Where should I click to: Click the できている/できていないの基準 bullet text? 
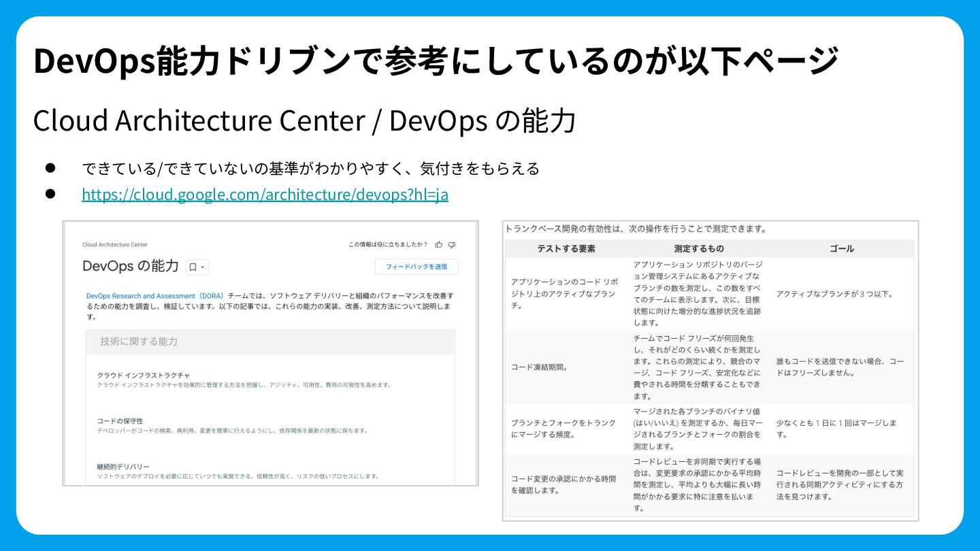(x=310, y=168)
